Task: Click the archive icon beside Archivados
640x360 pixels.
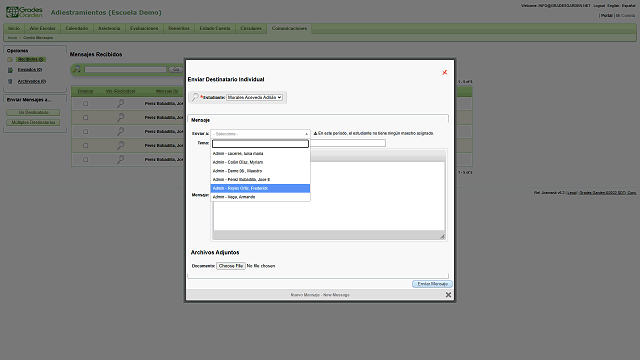Action: click(x=10, y=82)
